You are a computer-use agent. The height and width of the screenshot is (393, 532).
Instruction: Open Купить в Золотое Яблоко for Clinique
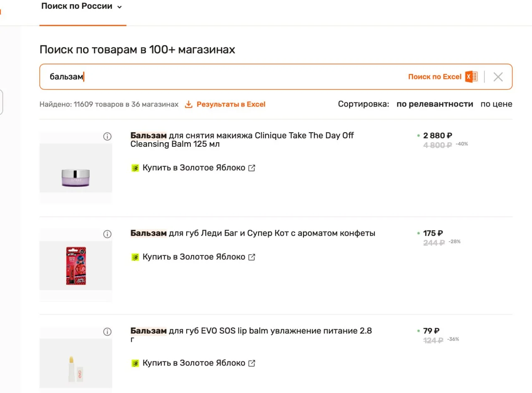point(194,168)
